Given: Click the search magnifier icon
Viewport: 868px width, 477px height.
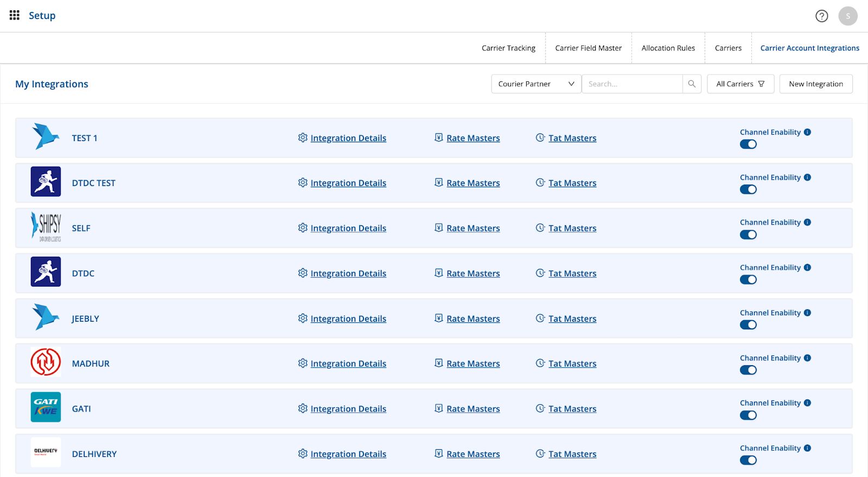Looking at the screenshot, I should click(692, 84).
